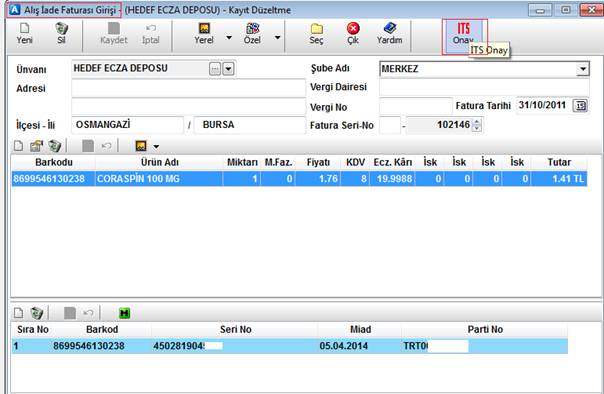Click the edit product line icon

pyautogui.click(x=36, y=146)
